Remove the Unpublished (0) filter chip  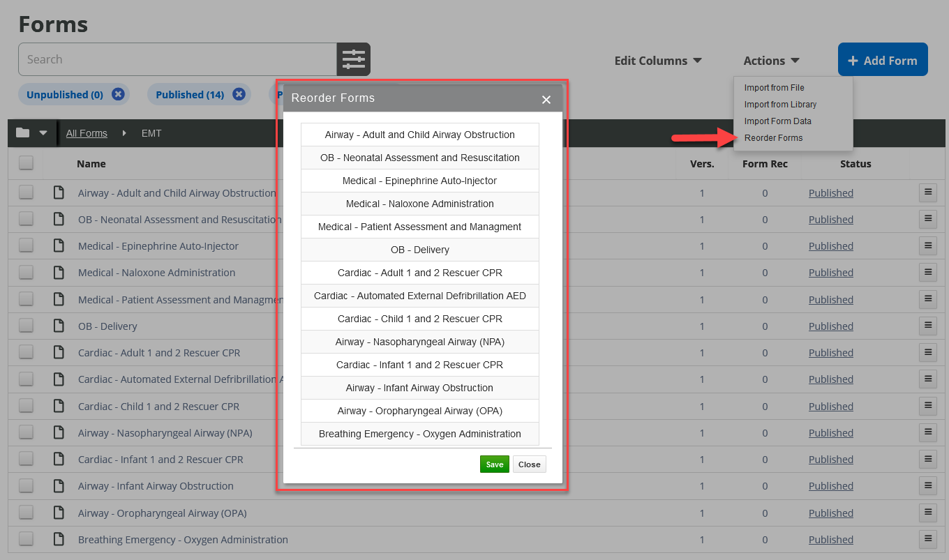[x=118, y=94]
